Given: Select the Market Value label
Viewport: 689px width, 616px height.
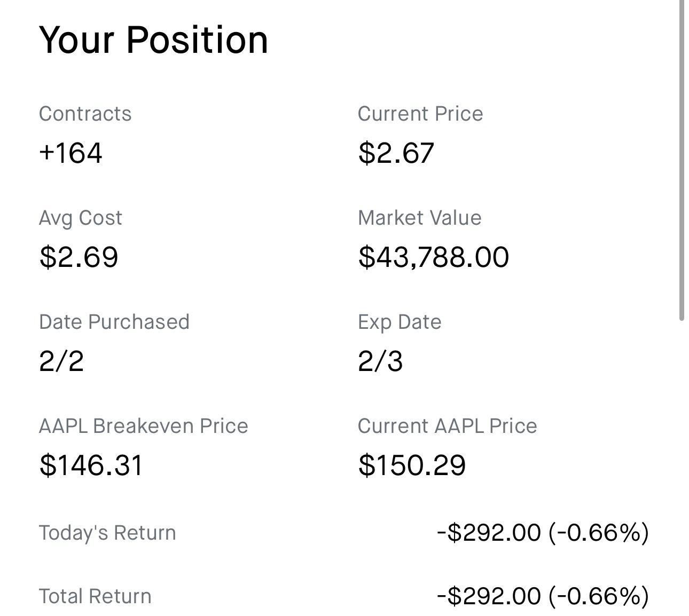Looking at the screenshot, I should pos(419,218).
